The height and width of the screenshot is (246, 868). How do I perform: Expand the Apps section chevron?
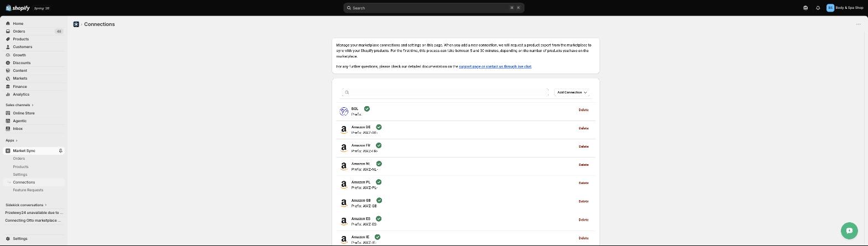click(17, 140)
